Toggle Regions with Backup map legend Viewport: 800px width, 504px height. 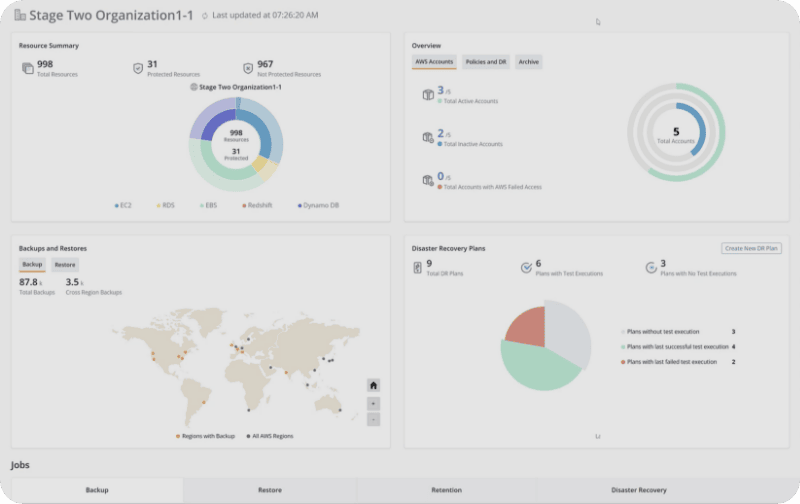(x=205, y=436)
